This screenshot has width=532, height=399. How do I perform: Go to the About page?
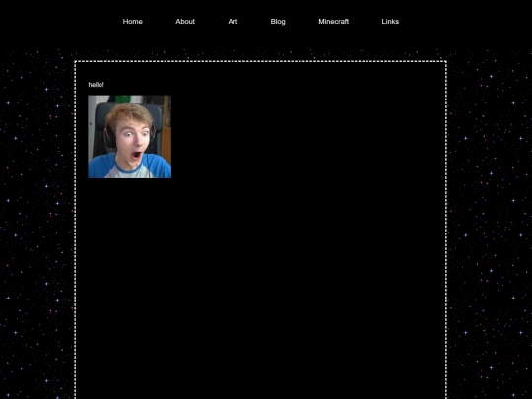coord(185,22)
